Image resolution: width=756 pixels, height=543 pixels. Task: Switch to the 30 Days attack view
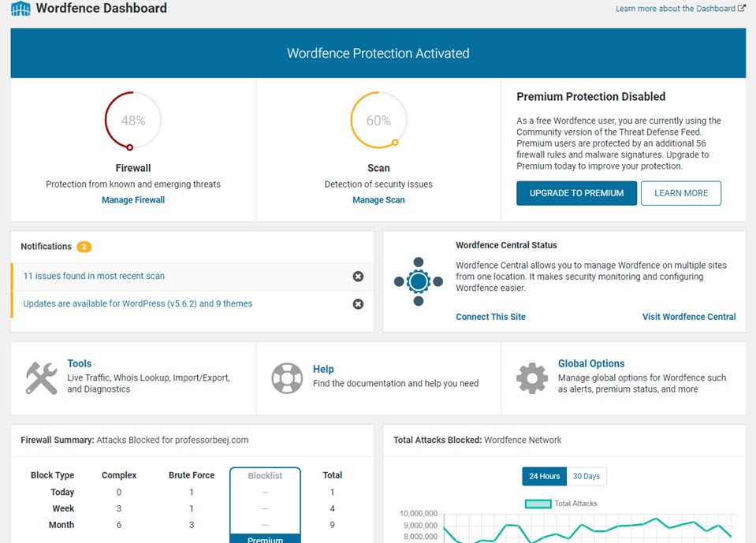tap(587, 476)
